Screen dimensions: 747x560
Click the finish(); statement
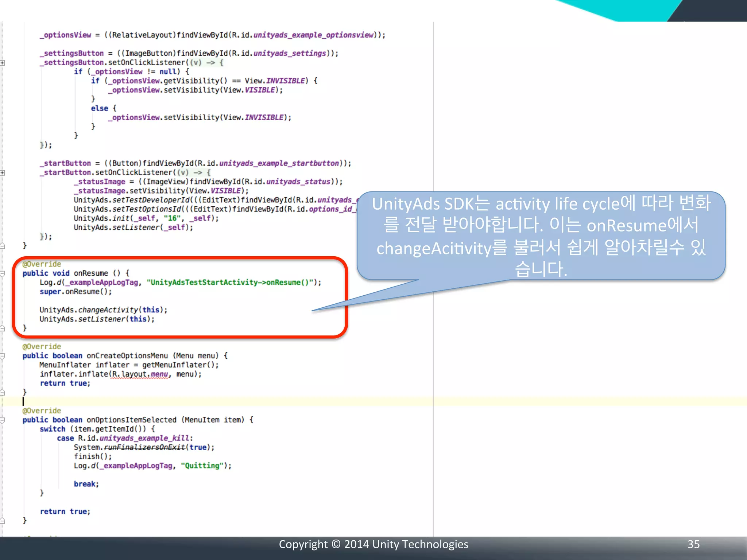point(93,456)
